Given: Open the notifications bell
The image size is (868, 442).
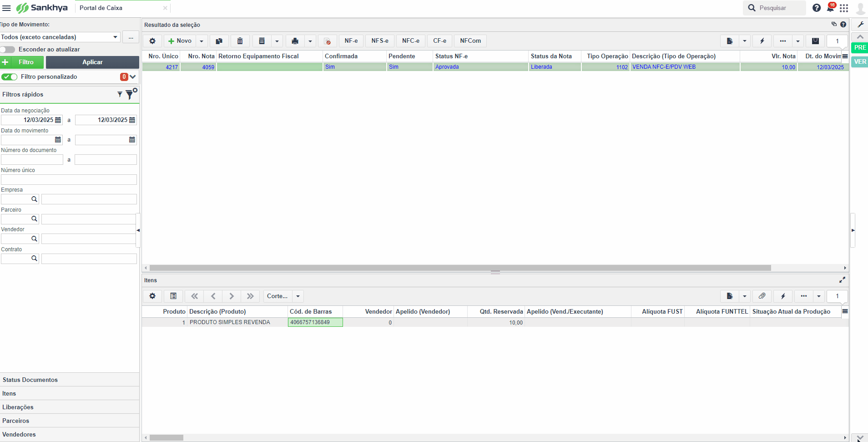Looking at the screenshot, I should [831, 7].
